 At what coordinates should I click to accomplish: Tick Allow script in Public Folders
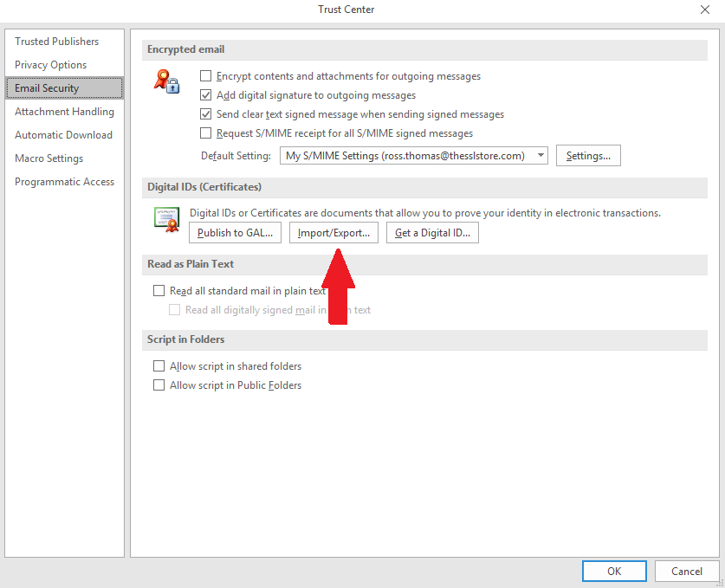click(159, 385)
